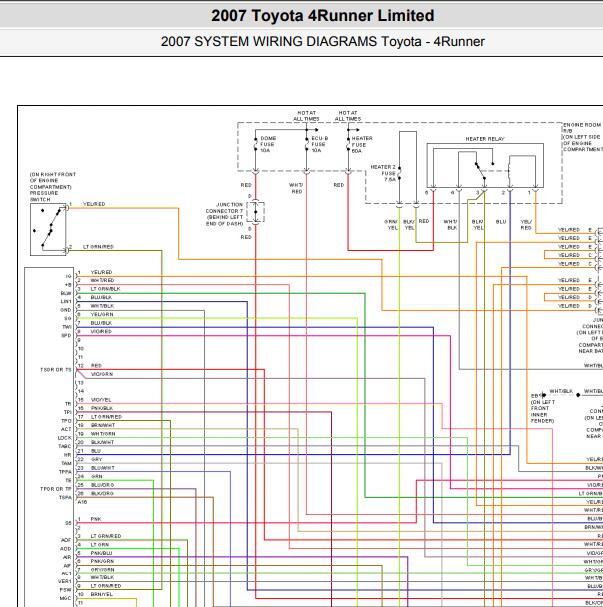Click the 'HEATER 2 FUSE 7.5A' label

383,173
